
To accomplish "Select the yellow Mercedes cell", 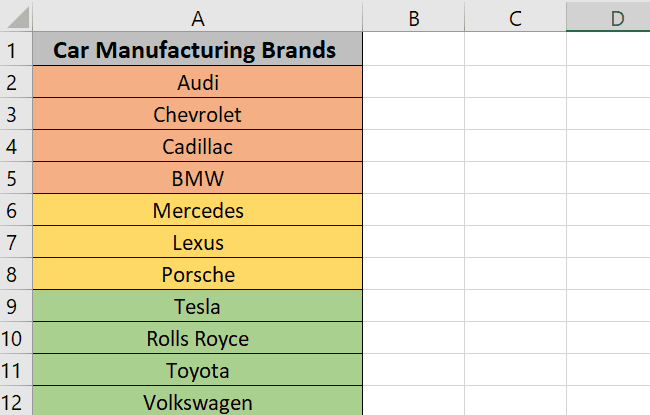I will 198,210.
